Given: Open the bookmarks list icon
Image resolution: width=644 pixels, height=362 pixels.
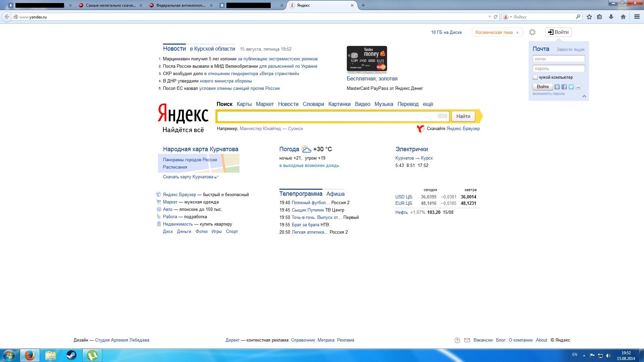Looking at the screenshot, I should pyautogui.click(x=599, y=17).
